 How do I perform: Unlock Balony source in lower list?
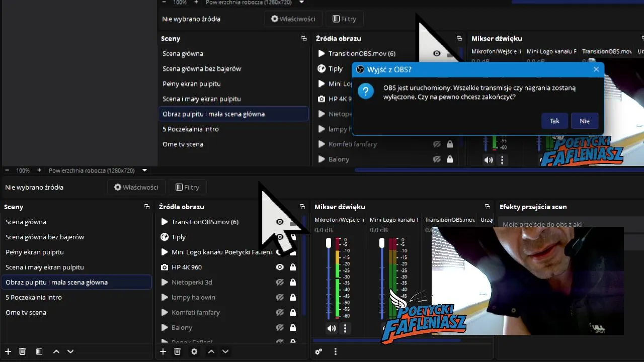pos(293,327)
